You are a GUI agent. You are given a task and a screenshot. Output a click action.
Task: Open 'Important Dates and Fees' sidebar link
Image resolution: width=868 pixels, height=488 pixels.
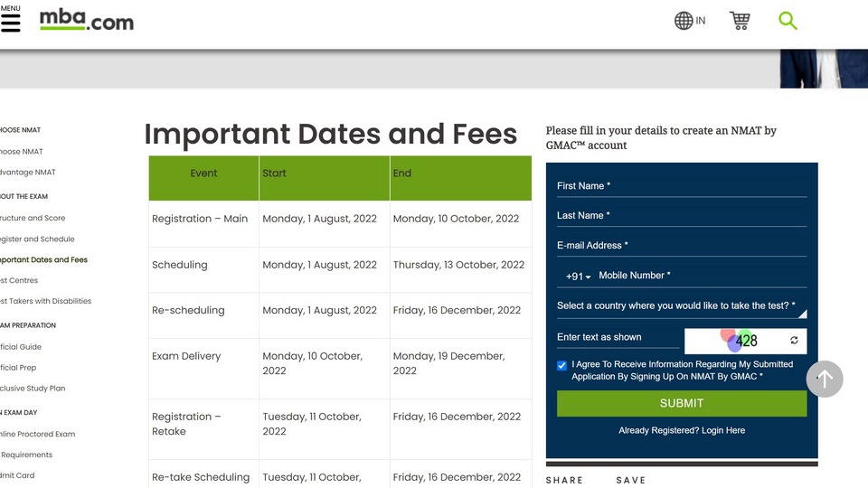43,259
